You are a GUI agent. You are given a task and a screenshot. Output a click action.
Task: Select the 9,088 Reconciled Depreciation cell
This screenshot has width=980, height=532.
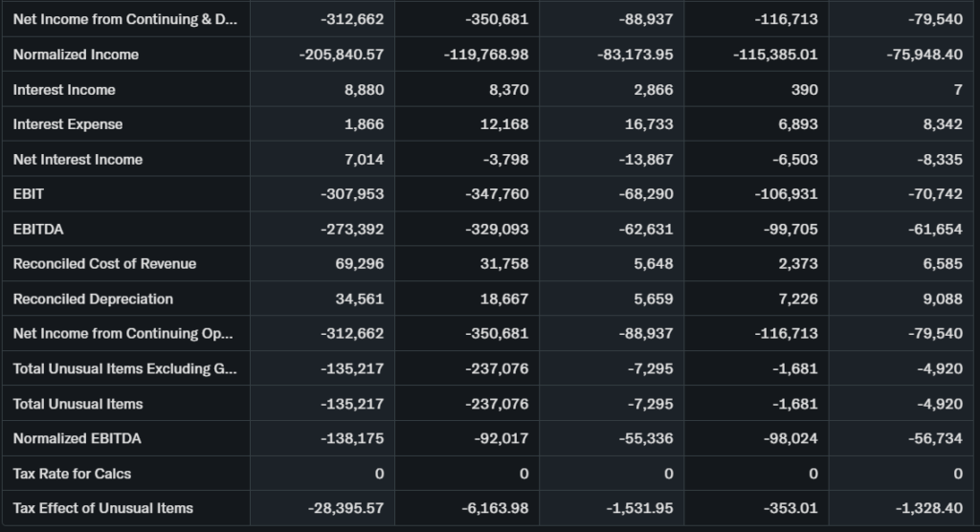click(943, 299)
